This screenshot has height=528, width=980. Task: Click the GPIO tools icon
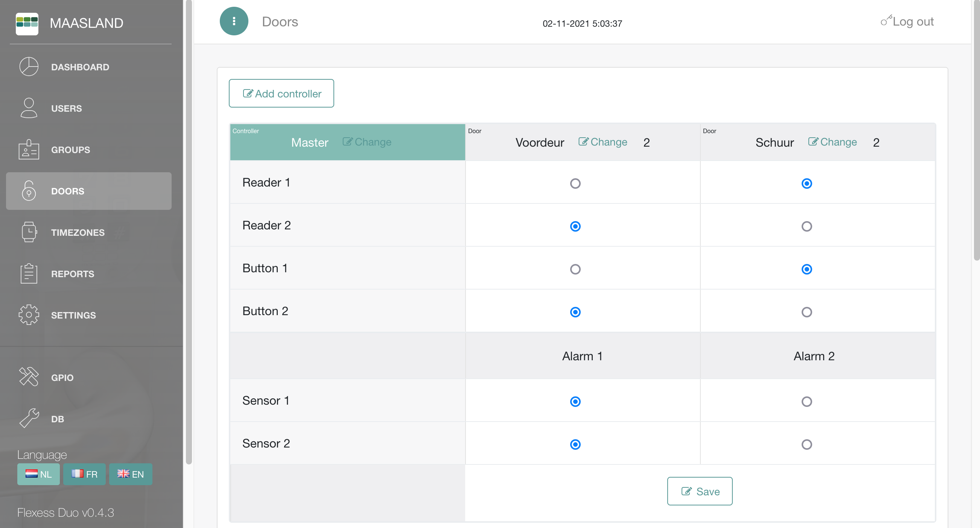coord(29,377)
